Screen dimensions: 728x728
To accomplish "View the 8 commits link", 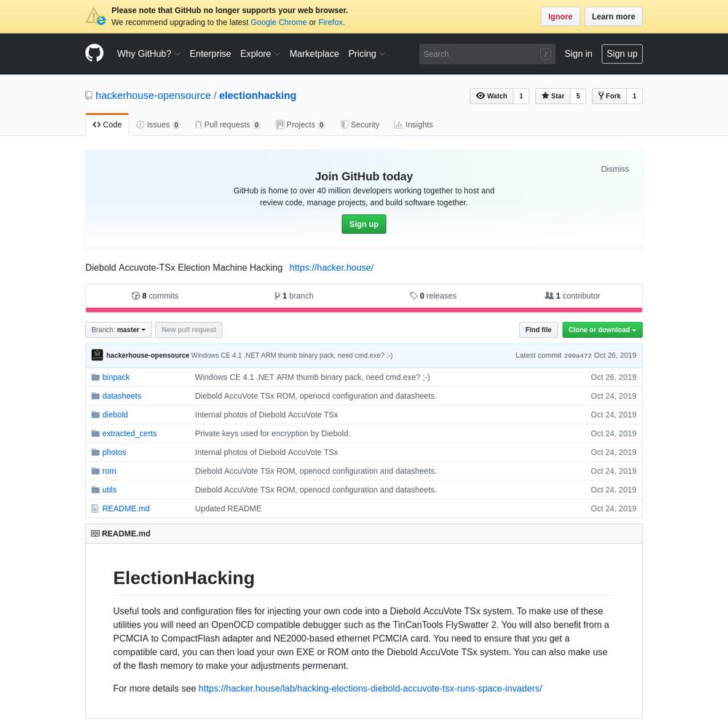I will point(155,296).
